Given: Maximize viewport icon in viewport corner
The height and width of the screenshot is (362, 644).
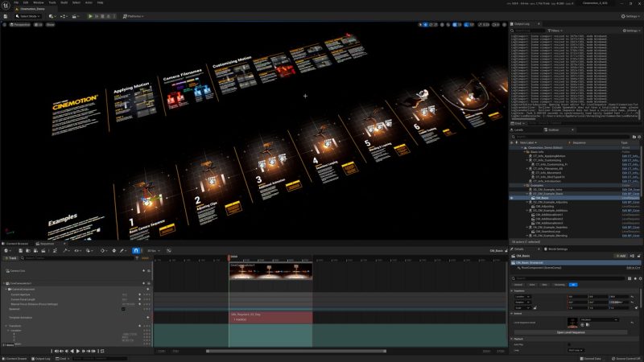Looking at the screenshot, I should click(x=505, y=25).
